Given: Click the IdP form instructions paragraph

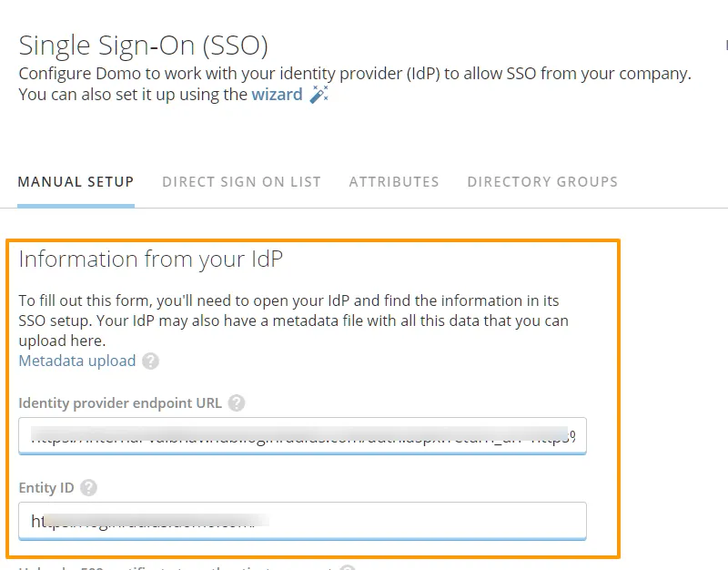Looking at the screenshot, I should pyautogui.click(x=293, y=321).
